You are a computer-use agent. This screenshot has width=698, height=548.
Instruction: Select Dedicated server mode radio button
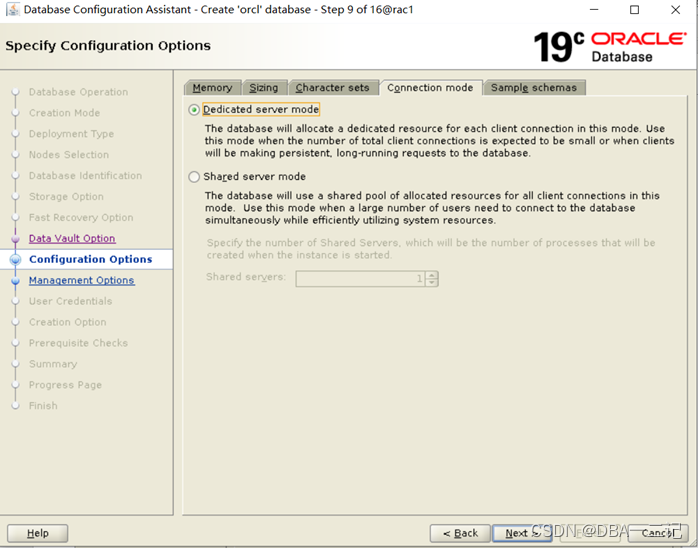click(194, 110)
